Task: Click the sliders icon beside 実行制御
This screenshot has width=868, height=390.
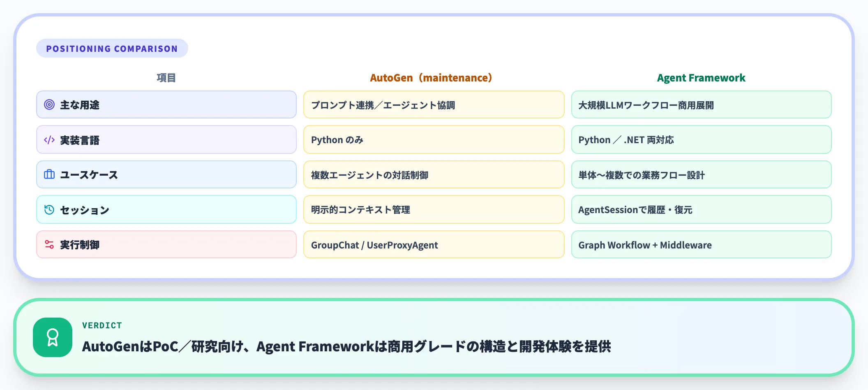Action: (x=49, y=244)
